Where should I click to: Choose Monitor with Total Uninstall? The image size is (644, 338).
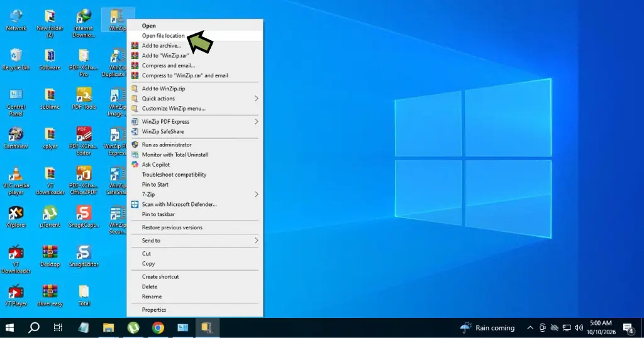[x=195, y=155]
